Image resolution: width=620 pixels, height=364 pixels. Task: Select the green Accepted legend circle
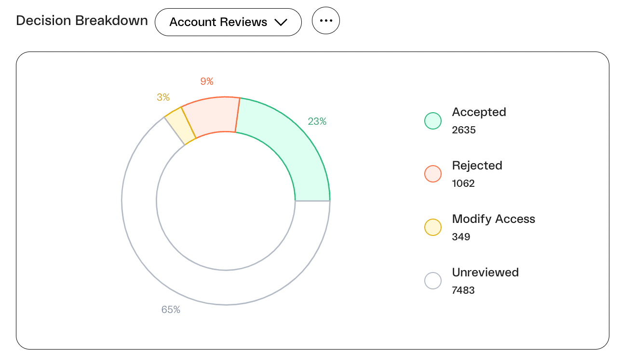433,120
